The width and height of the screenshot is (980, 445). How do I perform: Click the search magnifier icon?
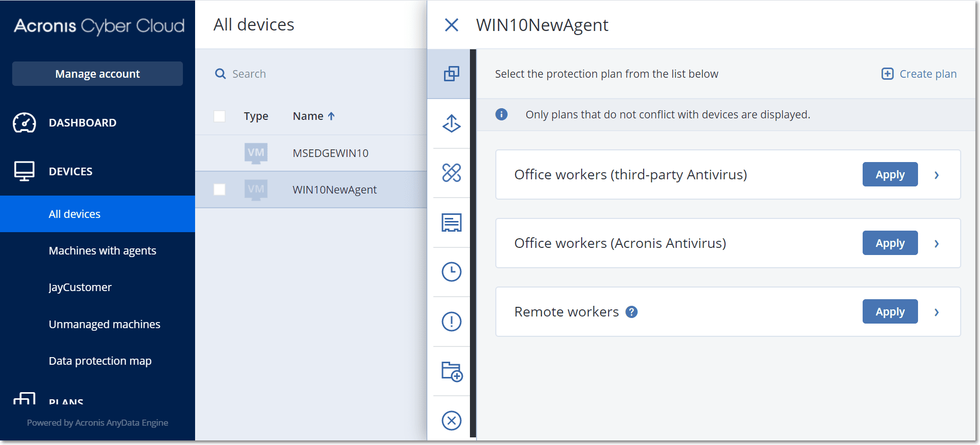220,74
